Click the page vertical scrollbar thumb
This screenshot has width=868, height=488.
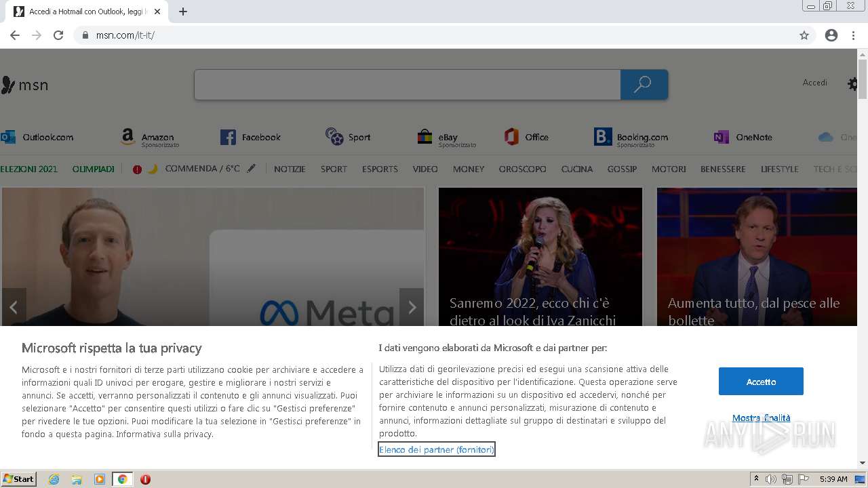pyautogui.click(x=863, y=79)
